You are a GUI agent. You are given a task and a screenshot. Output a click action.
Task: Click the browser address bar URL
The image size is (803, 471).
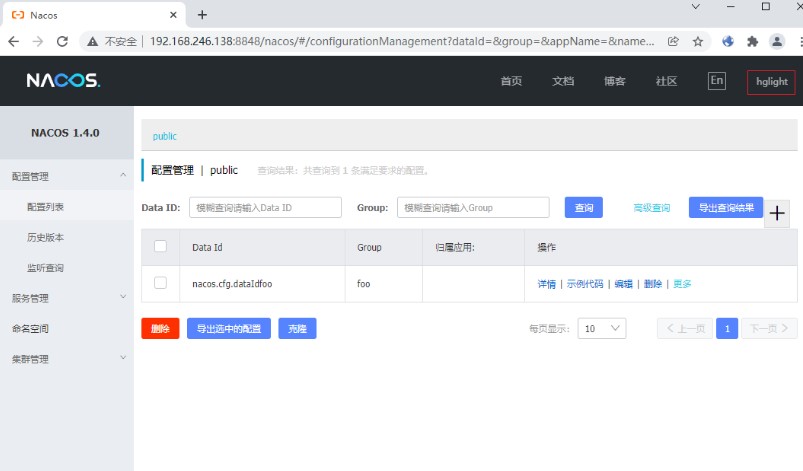point(402,41)
